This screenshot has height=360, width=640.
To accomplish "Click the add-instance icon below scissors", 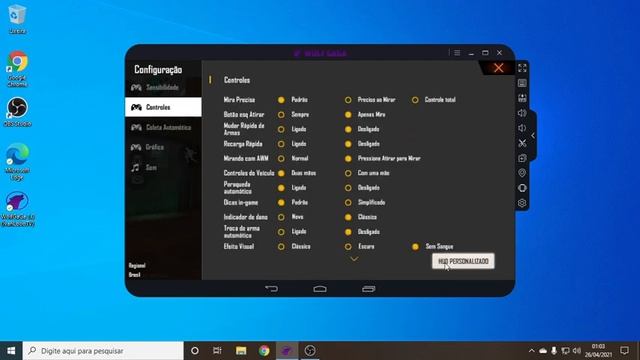I will [522, 158].
